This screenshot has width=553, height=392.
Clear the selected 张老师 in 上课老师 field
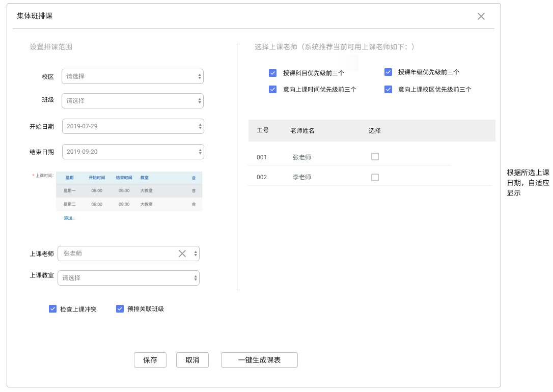(182, 254)
